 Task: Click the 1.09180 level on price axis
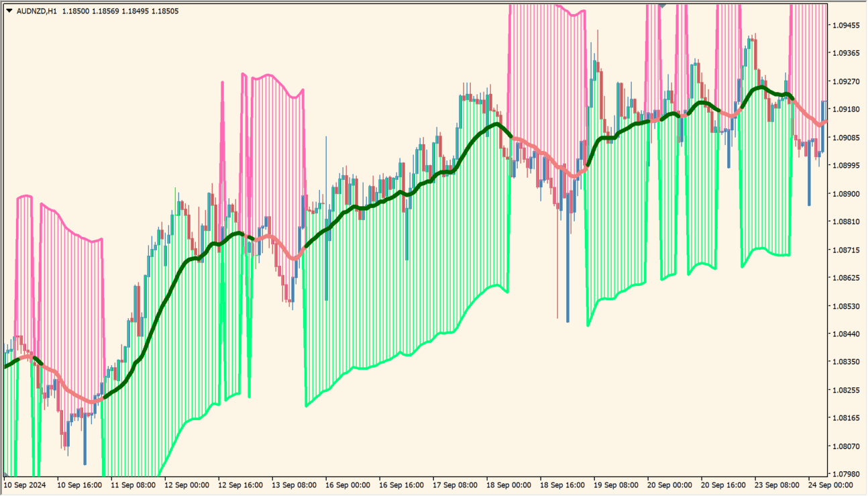846,109
